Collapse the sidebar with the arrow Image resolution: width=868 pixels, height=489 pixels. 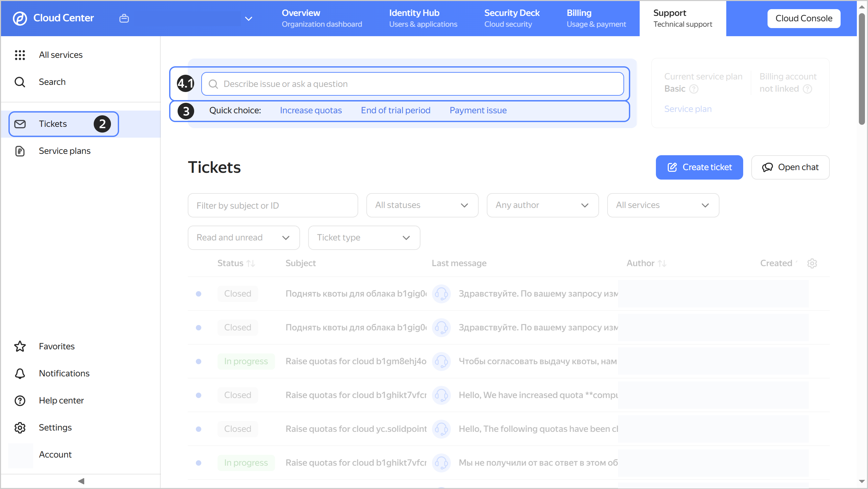point(81,481)
